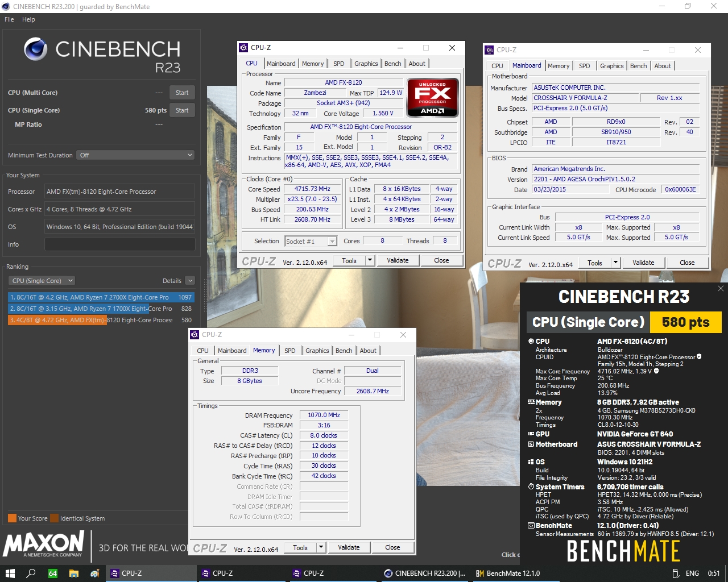Click the DRAM Frequency value 1070.0 MHz
The height and width of the screenshot is (582, 728).
point(324,415)
